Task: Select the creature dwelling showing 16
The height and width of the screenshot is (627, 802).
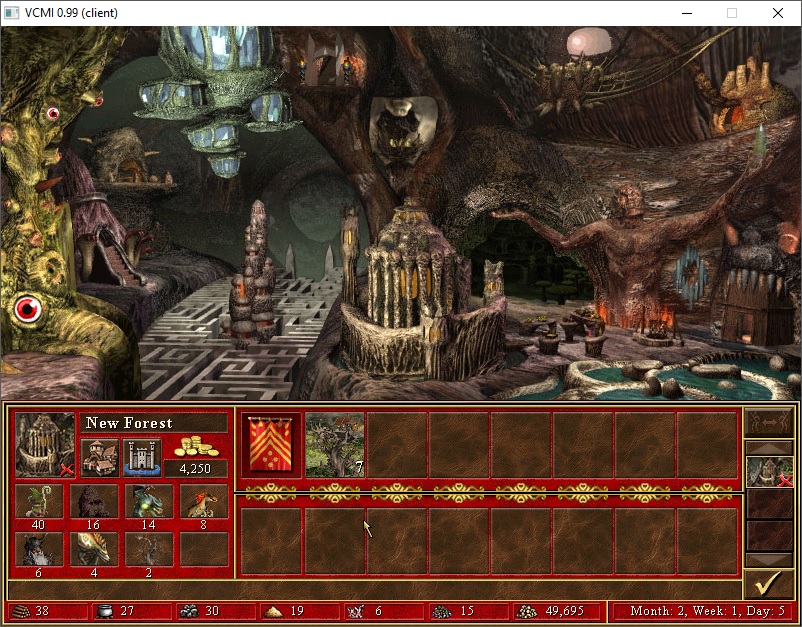Action: click(x=94, y=501)
